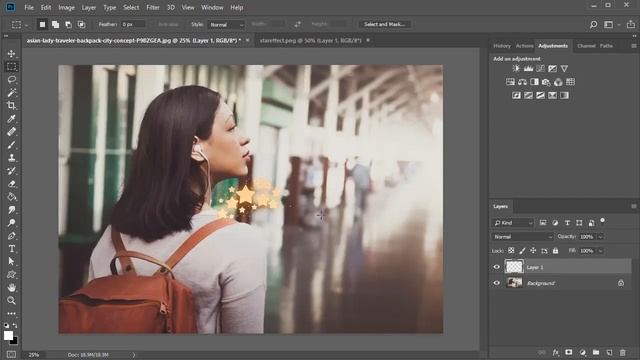
Task: Select the Horizontal Type tool
Action: [x=11, y=249]
